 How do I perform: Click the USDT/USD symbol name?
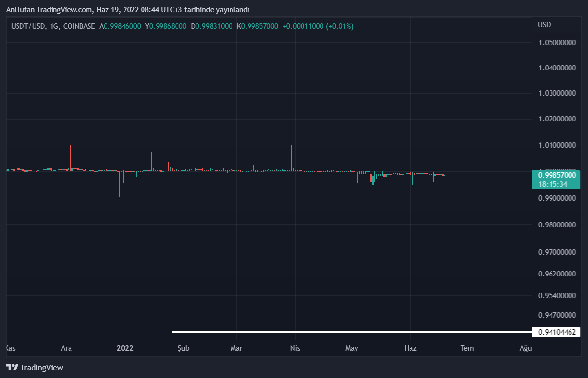coord(28,26)
